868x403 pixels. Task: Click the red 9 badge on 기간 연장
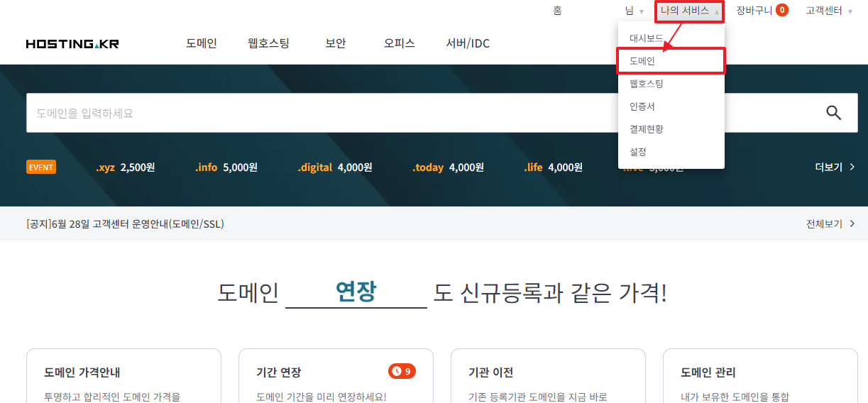tap(402, 371)
